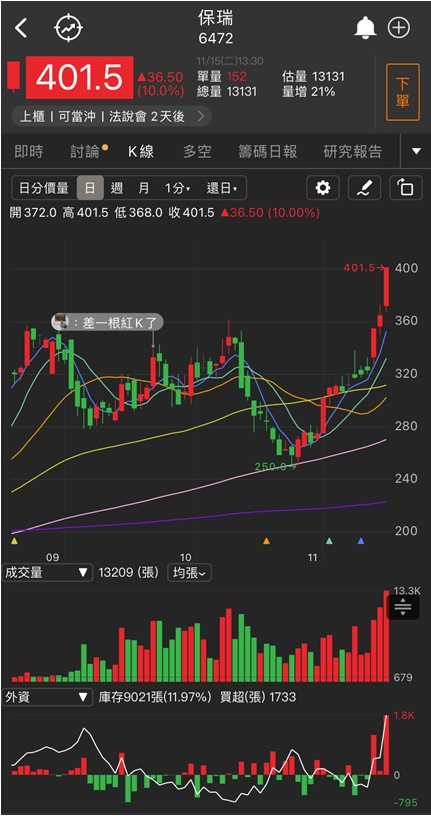Tap the orange 下單 order button

pyautogui.click(x=402, y=92)
